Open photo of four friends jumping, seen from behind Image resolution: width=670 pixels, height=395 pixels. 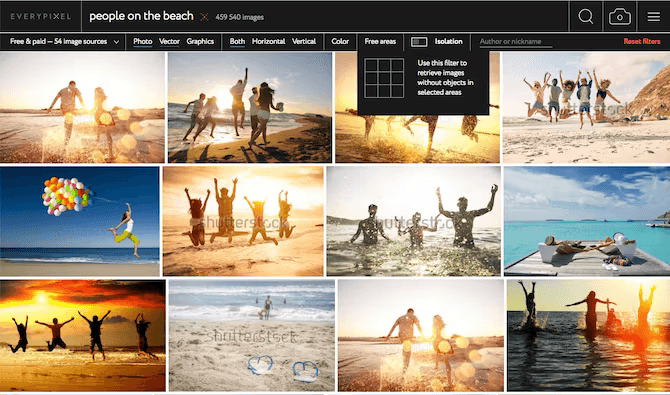[243, 221]
